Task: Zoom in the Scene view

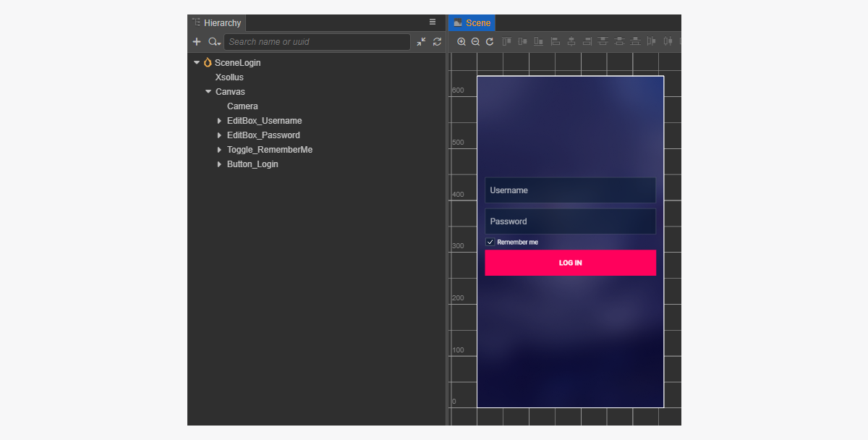Action: (x=461, y=42)
